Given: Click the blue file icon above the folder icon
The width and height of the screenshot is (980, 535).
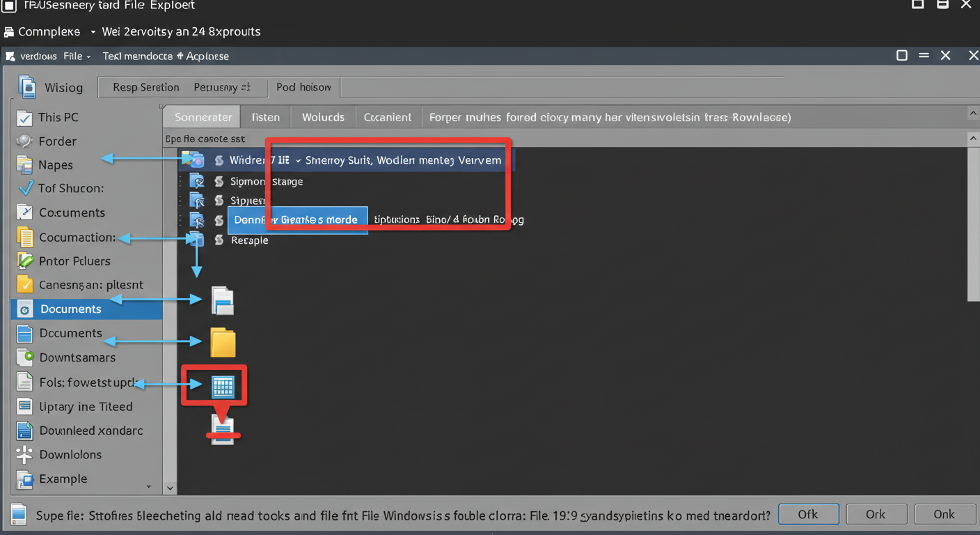Looking at the screenshot, I should (223, 300).
